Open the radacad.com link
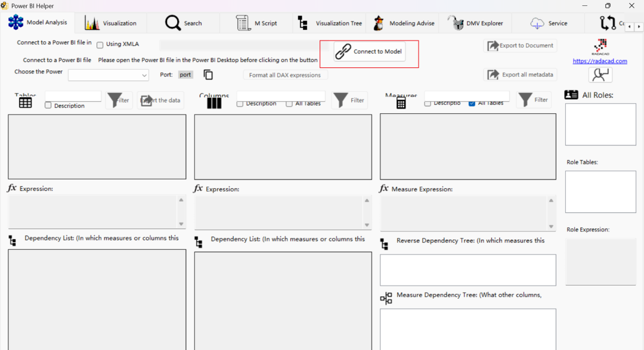644x350 pixels. point(600,61)
